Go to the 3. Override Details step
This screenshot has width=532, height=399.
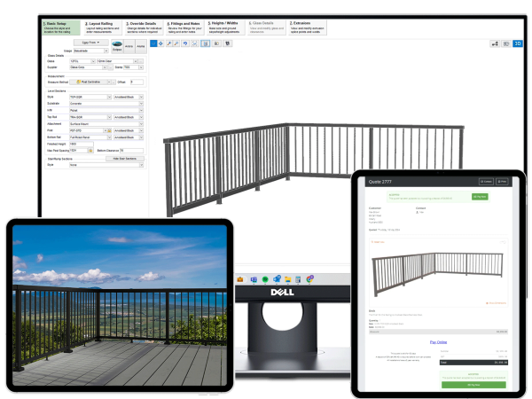click(x=143, y=27)
